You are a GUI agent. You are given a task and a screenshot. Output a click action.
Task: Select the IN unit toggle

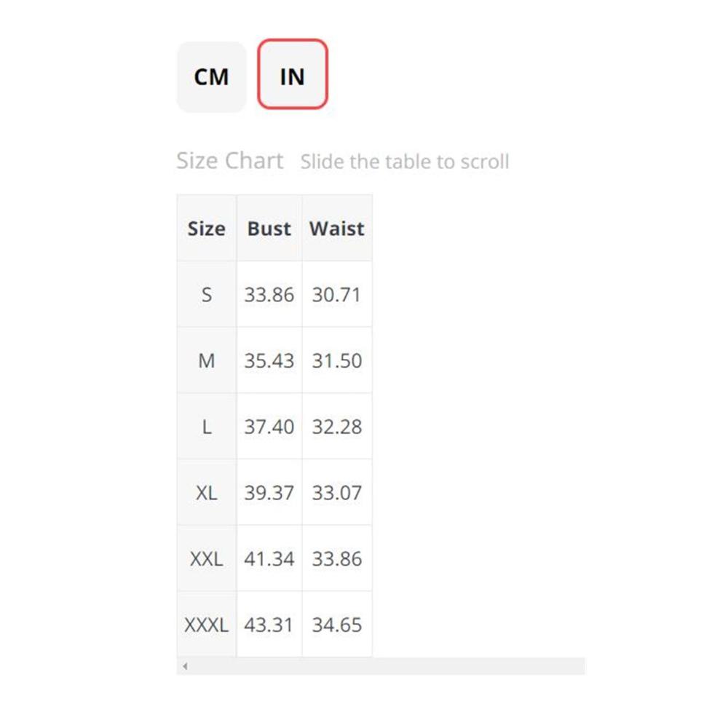pos(293,74)
